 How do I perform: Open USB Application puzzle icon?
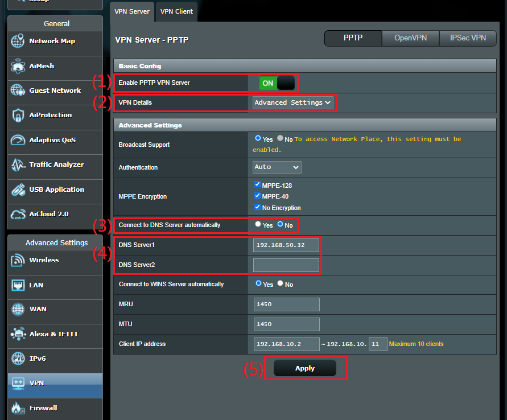[18, 190]
